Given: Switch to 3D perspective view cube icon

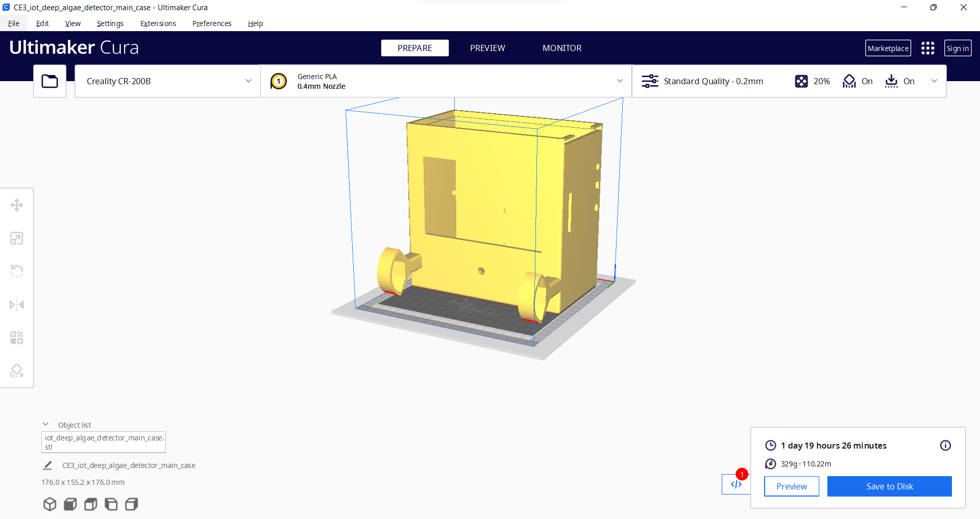Looking at the screenshot, I should [50, 504].
